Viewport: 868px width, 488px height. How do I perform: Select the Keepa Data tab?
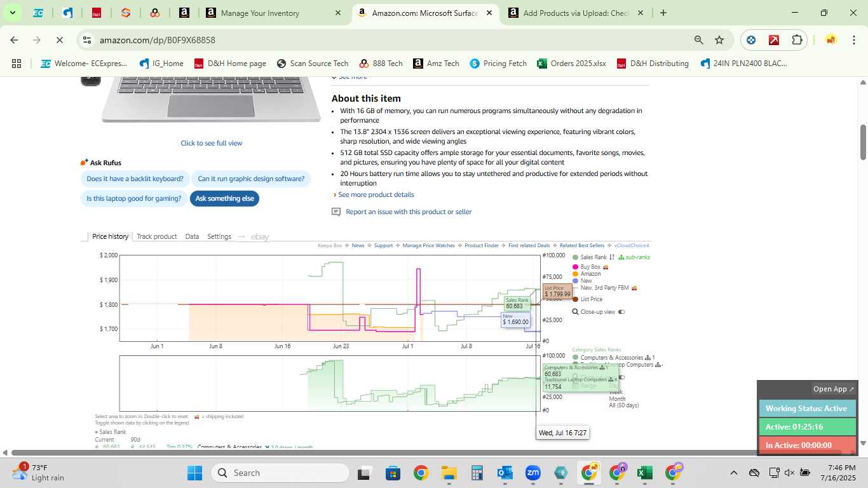tap(192, 236)
